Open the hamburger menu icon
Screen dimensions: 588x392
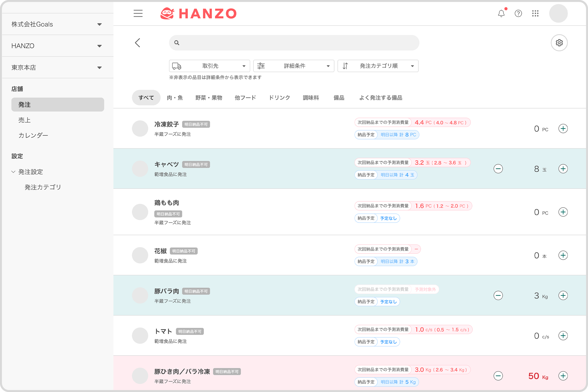point(138,13)
